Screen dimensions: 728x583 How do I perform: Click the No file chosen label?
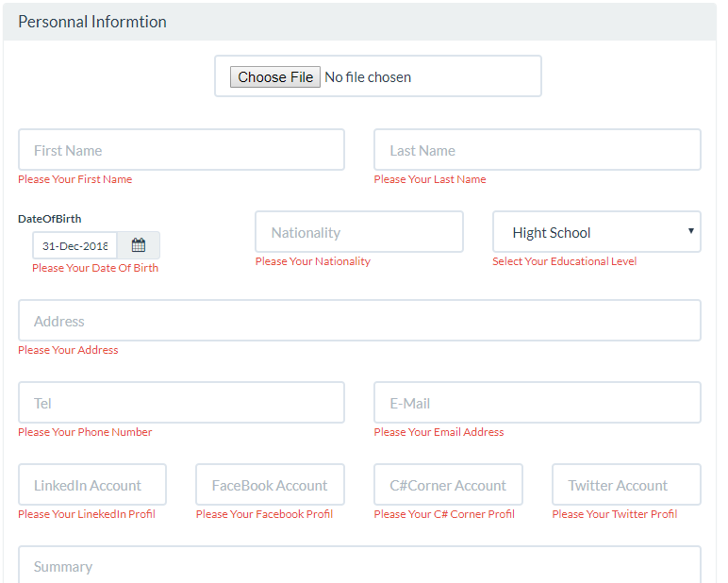click(368, 77)
